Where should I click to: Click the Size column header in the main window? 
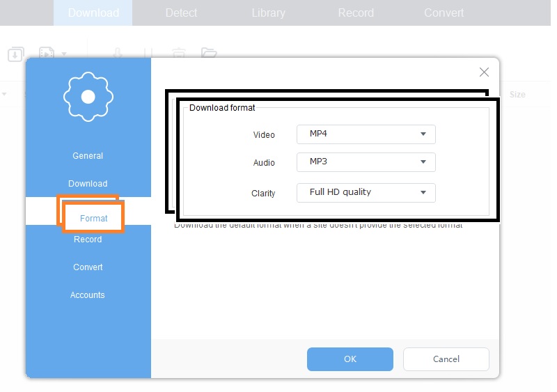[517, 95]
